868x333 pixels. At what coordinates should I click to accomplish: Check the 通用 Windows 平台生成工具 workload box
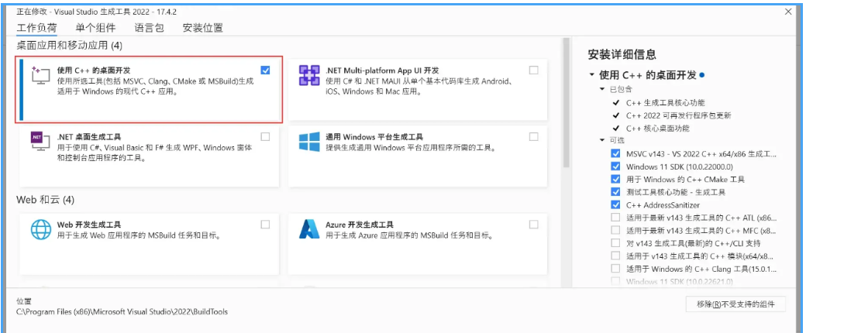pos(534,136)
